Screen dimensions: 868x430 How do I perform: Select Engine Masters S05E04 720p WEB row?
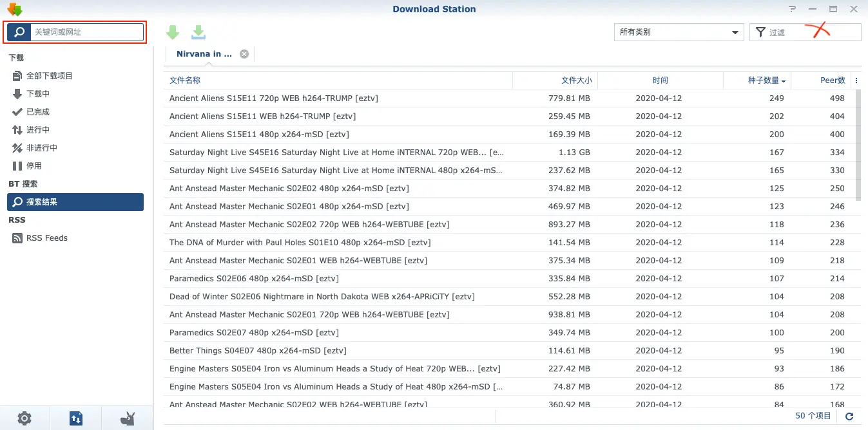point(509,369)
